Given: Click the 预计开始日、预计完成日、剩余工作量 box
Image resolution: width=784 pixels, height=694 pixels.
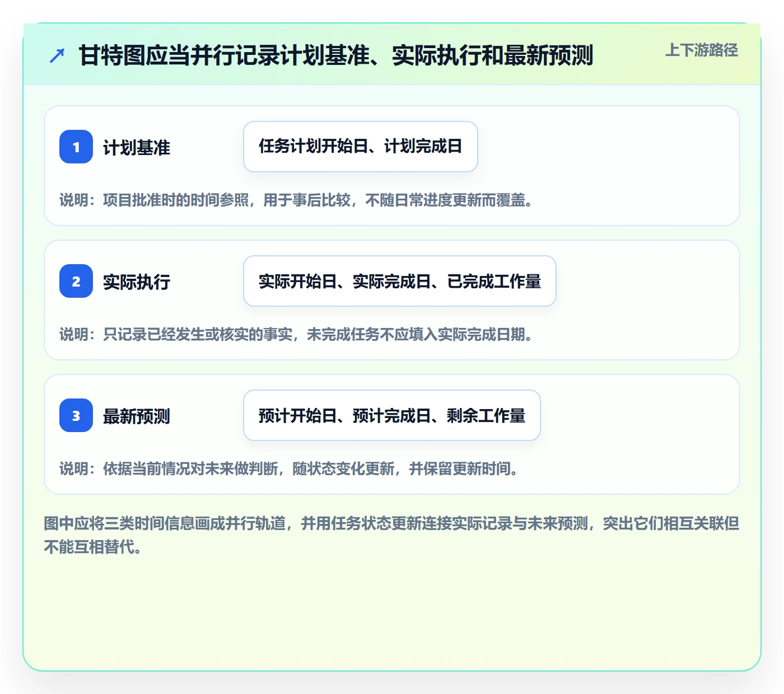Looking at the screenshot, I should click(x=392, y=415).
